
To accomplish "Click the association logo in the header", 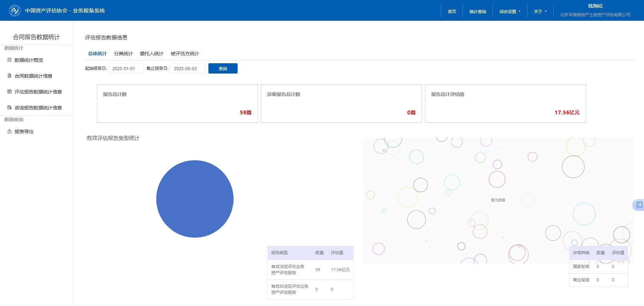I will 14,10.
